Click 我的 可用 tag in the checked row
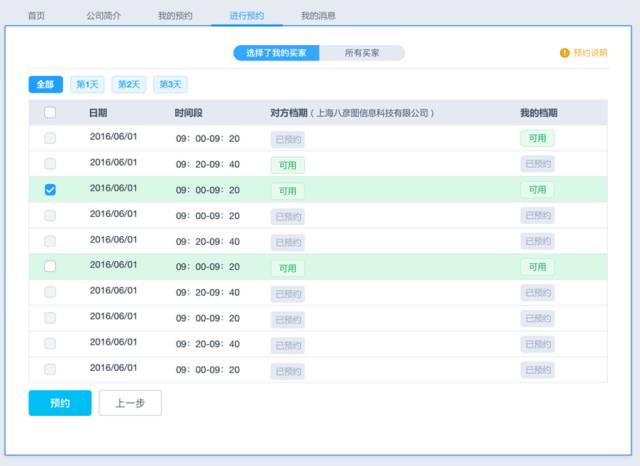This screenshot has height=466, width=640. click(538, 190)
